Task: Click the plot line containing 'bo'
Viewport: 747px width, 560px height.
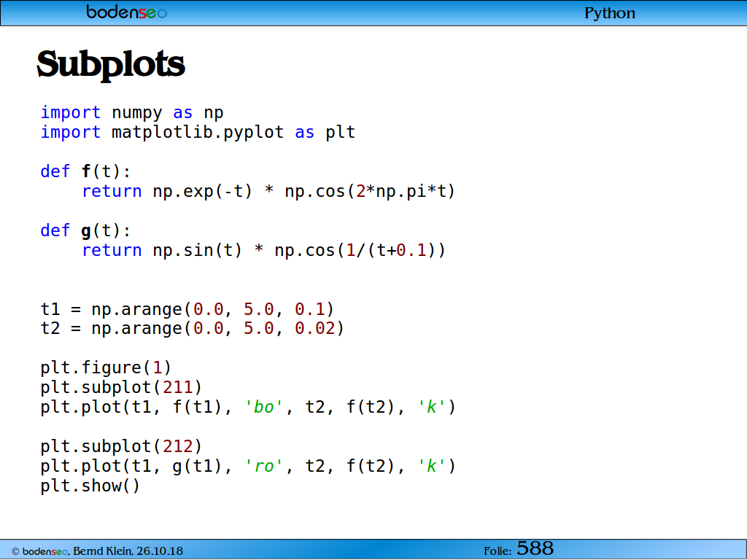Action: pyautogui.click(x=248, y=408)
